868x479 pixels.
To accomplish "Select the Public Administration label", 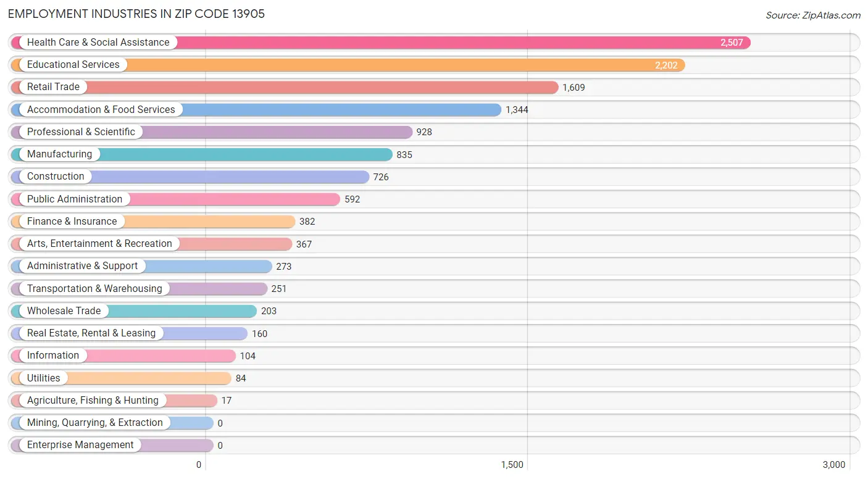I will click(x=75, y=199).
